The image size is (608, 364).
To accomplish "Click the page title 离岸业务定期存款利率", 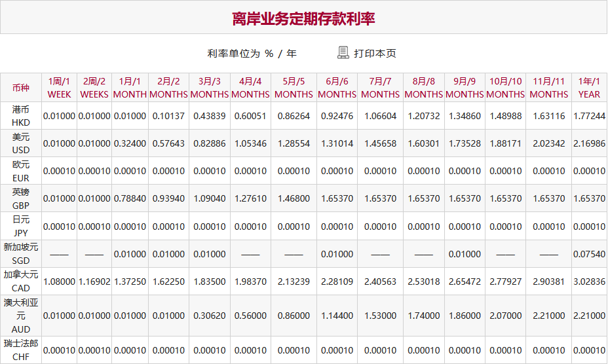I will [303, 18].
